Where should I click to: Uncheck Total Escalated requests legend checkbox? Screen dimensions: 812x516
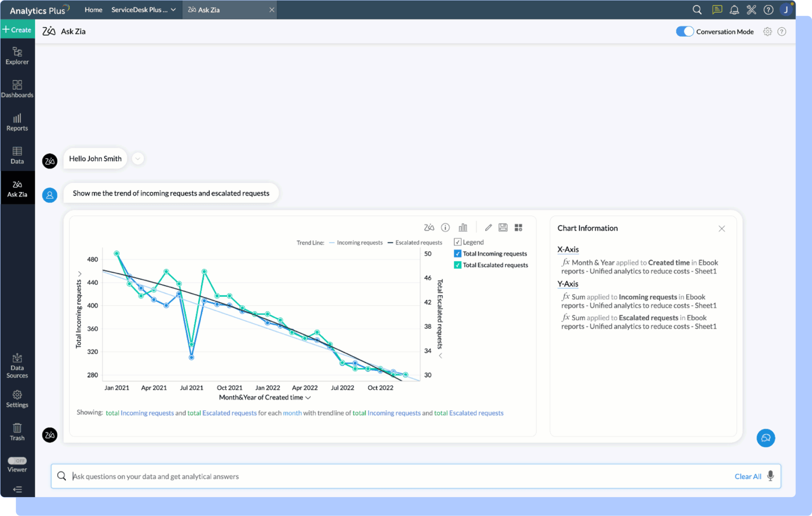pos(457,265)
